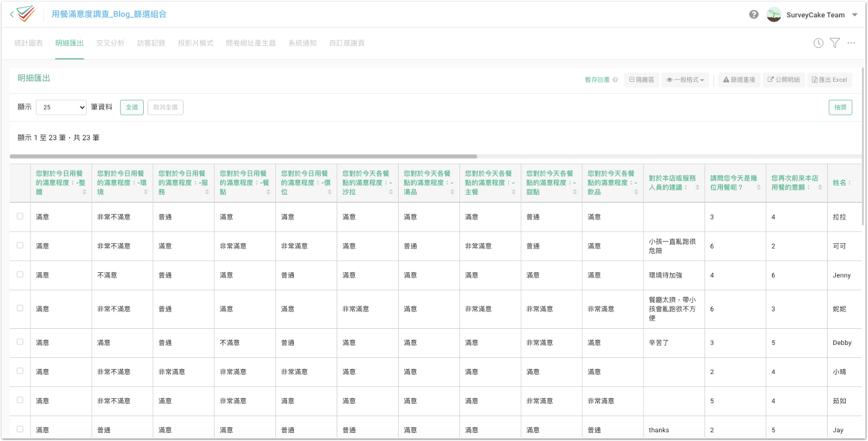
Task: Open the 一般格式 format dropdown
Action: [x=685, y=80]
